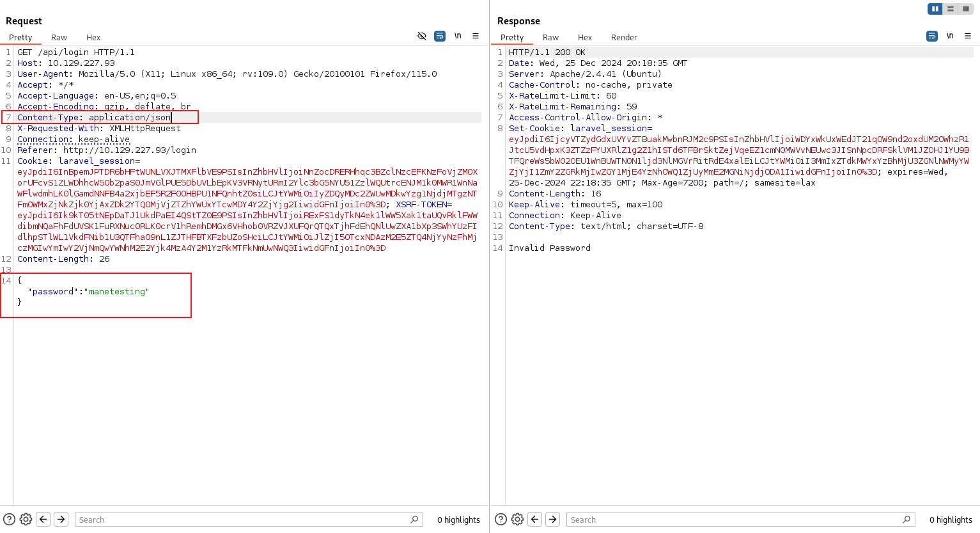The height and width of the screenshot is (533, 980).
Task: Switch to Pretty tab in Response
Action: (x=512, y=38)
